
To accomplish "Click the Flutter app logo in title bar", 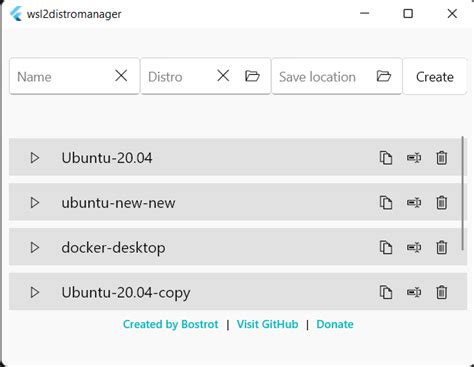I will [x=16, y=14].
